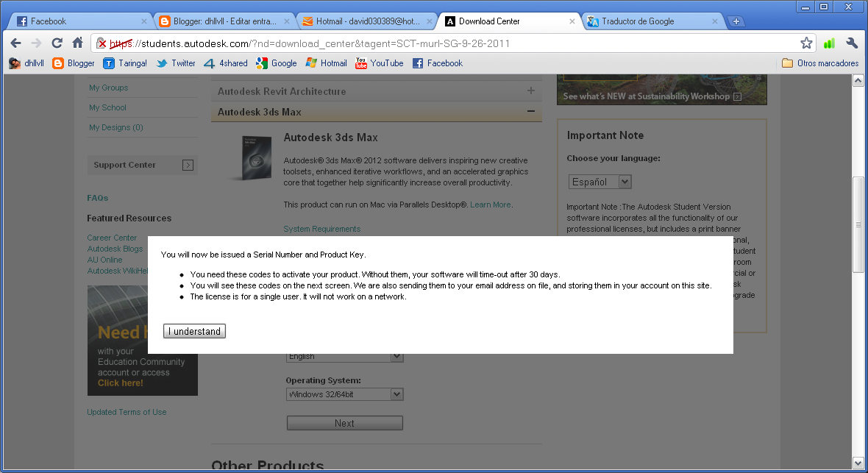The image size is (868, 473).
Task: Open the Updated Terms of Use link
Action: coord(127,412)
